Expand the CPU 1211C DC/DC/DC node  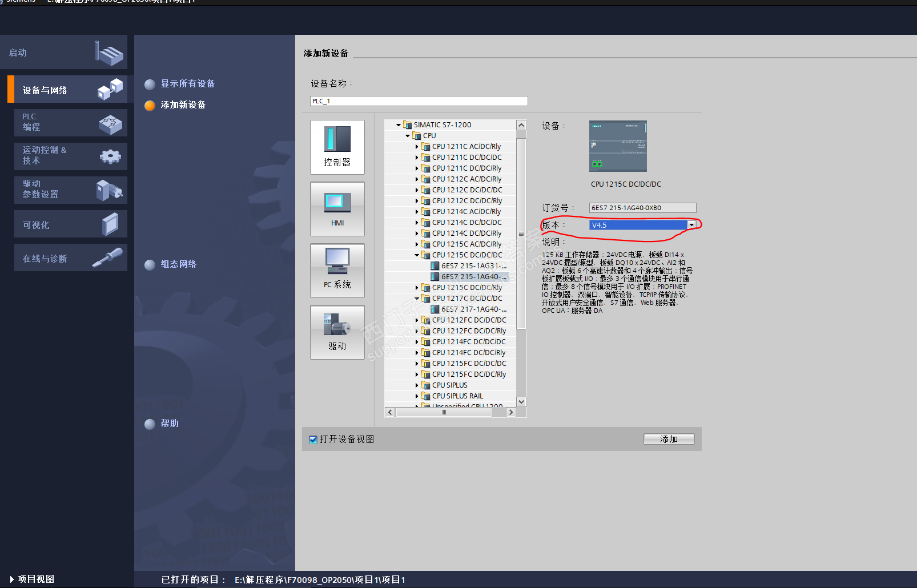416,157
